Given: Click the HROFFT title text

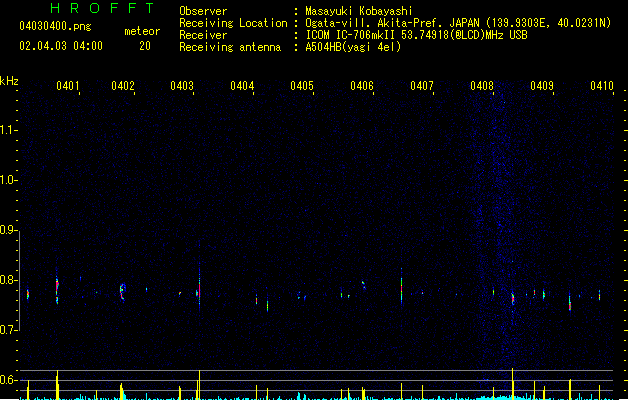Looking at the screenshot, I should (x=103, y=8).
